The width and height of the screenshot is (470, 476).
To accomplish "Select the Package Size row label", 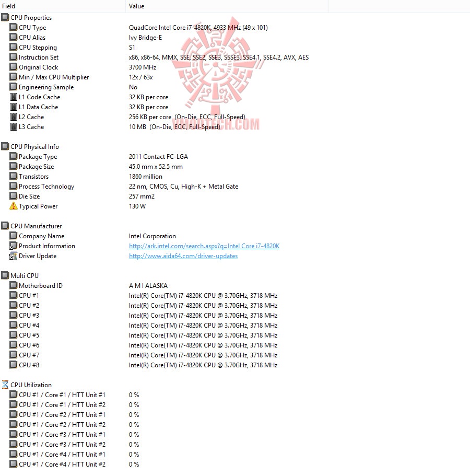I will point(37,167).
